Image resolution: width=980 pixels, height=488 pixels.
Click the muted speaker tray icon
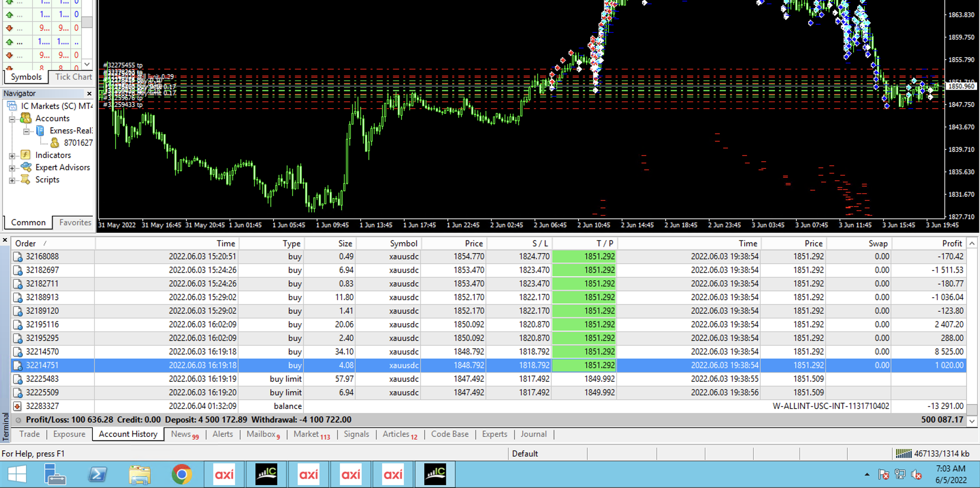[916, 474]
